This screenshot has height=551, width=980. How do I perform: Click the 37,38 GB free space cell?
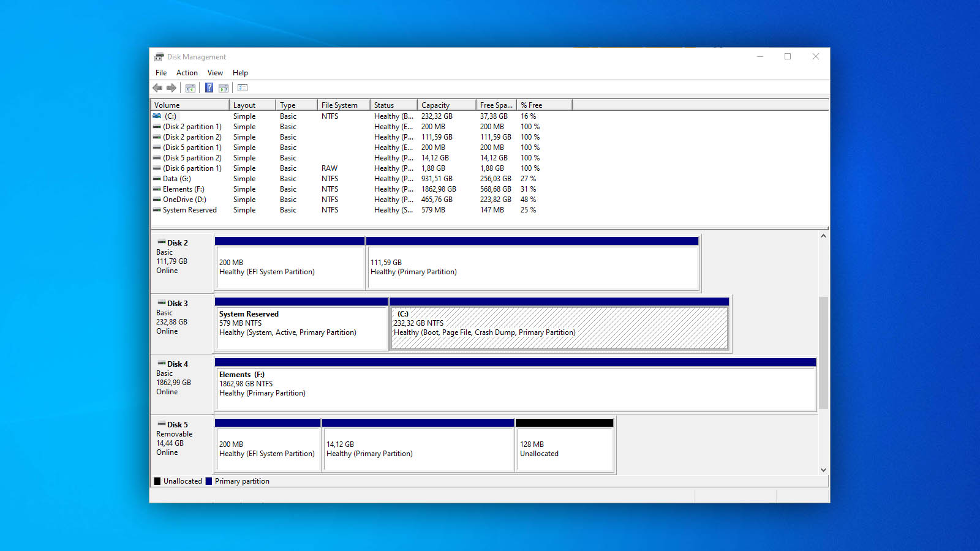(x=494, y=116)
